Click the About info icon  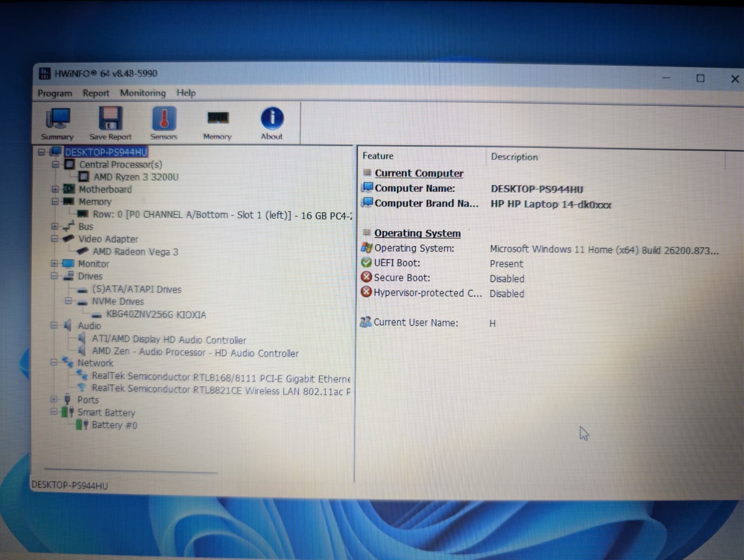pyautogui.click(x=272, y=118)
